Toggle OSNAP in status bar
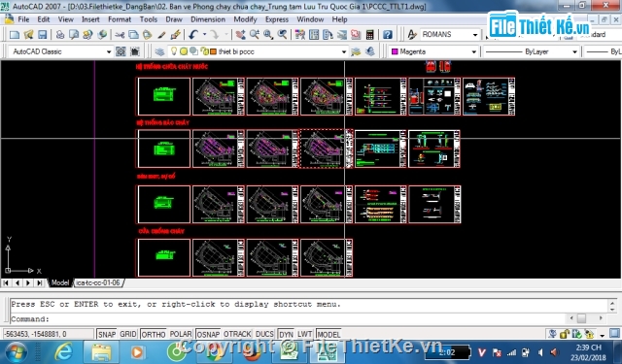The height and width of the screenshot is (364, 622). click(208, 334)
